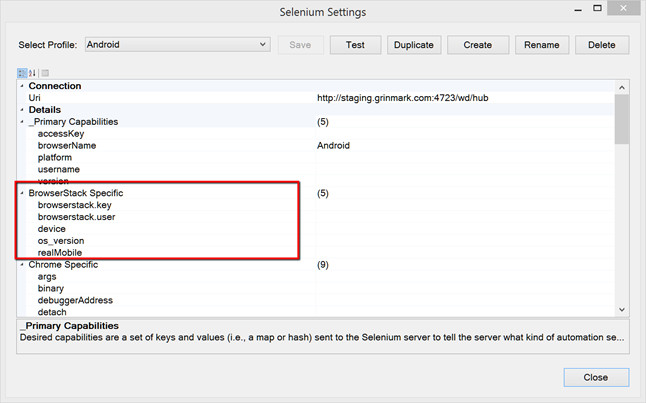This screenshot has height=403, width=646.
Task: Click the Test button
Action: pos(355,45)
